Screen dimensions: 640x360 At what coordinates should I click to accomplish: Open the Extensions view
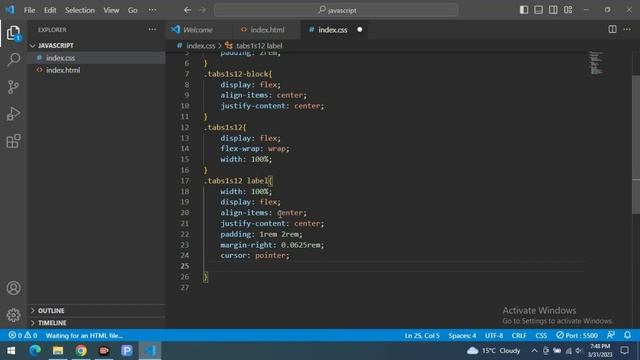coord(13,141)
